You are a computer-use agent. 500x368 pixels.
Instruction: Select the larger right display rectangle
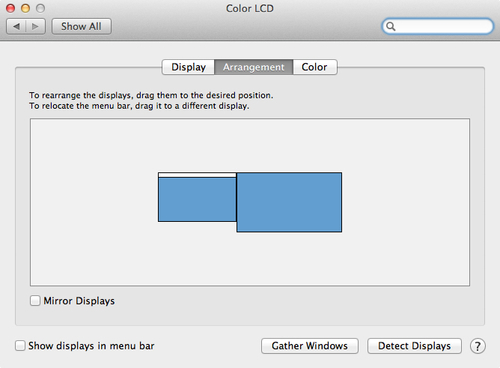pos(289,202)
